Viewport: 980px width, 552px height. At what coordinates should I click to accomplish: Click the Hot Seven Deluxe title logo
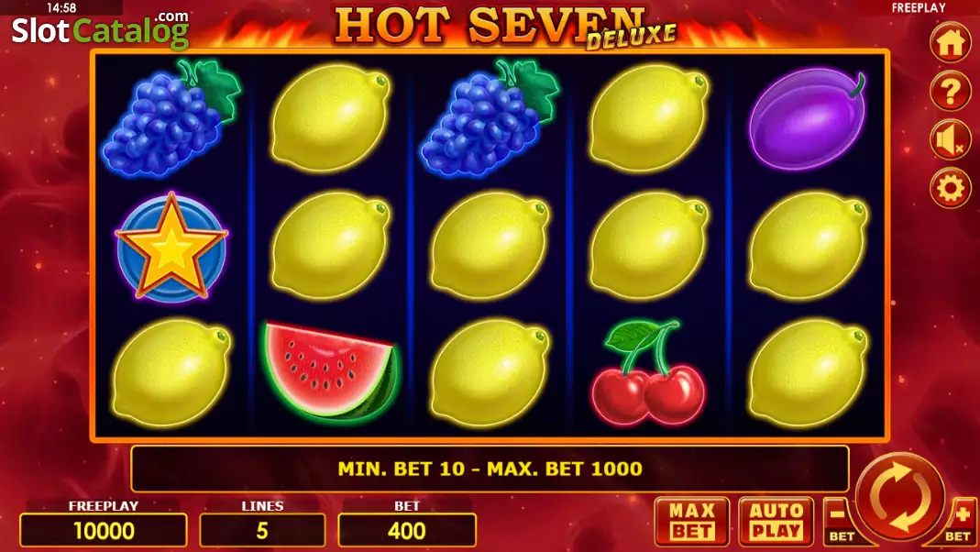click(505, 28)
